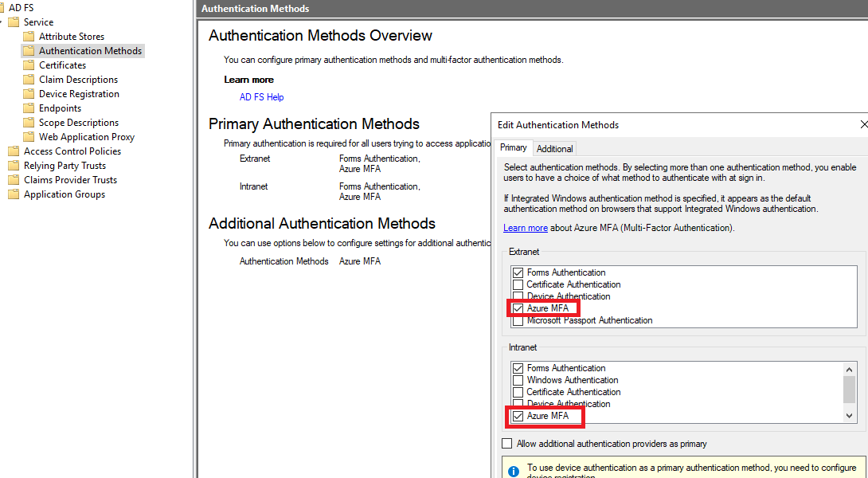Viewport: 868px width, 478px height.
Task: Switch to the Primary tab
Action: pos(513,147)
